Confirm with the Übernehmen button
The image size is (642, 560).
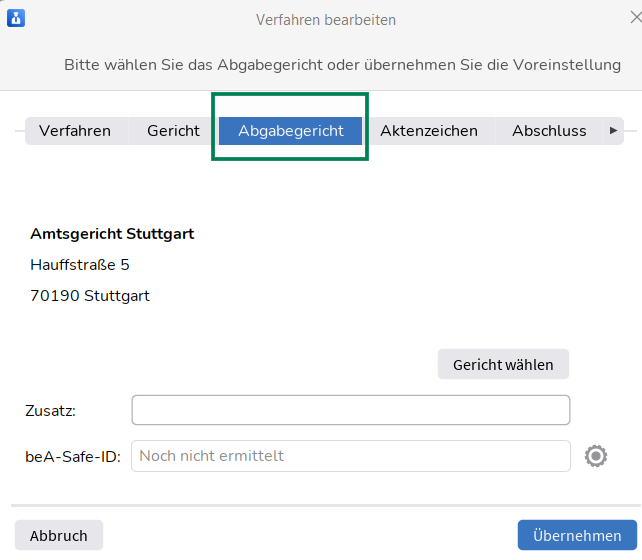coord(577,535)
